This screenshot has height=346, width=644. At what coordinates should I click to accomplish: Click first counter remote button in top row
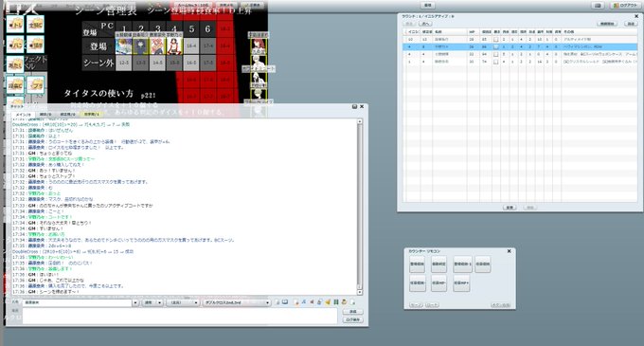[418, 264]
